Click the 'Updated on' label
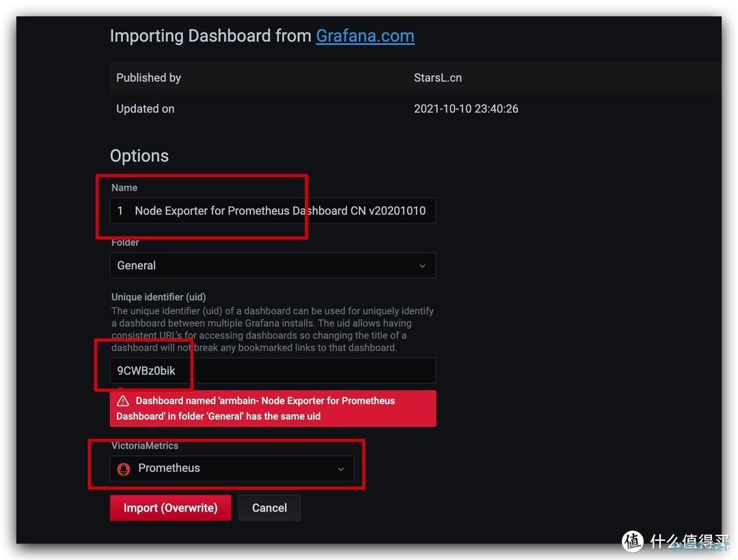 tap(146, 109)
